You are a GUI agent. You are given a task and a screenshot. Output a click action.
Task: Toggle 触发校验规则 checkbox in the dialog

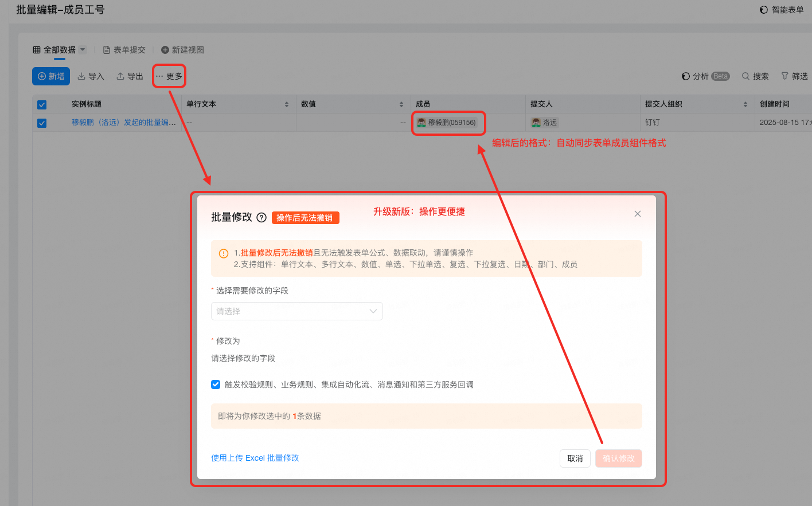[216, 385]
